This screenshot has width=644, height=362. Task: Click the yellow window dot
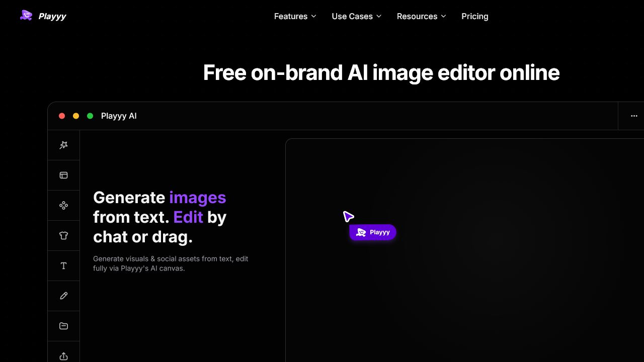[76, 116]
